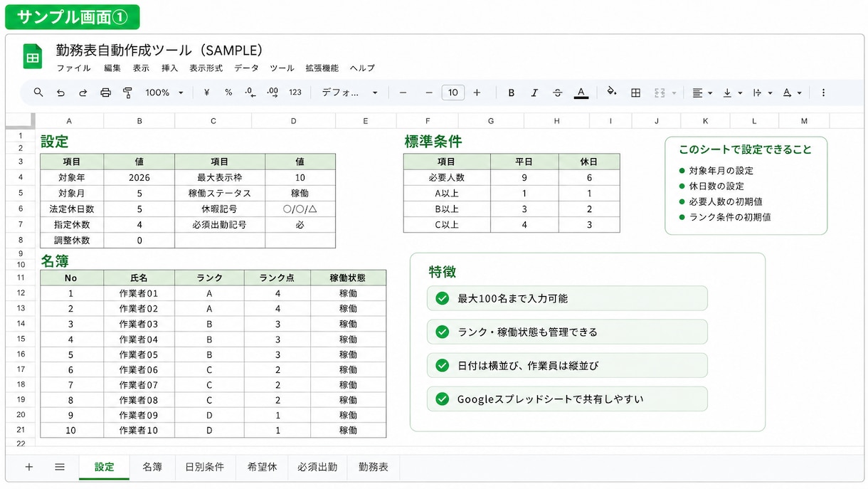Image resolution: width=868 pixels, height=489 pixels.
Task: Click the merge cells icon
Action: 659,93
